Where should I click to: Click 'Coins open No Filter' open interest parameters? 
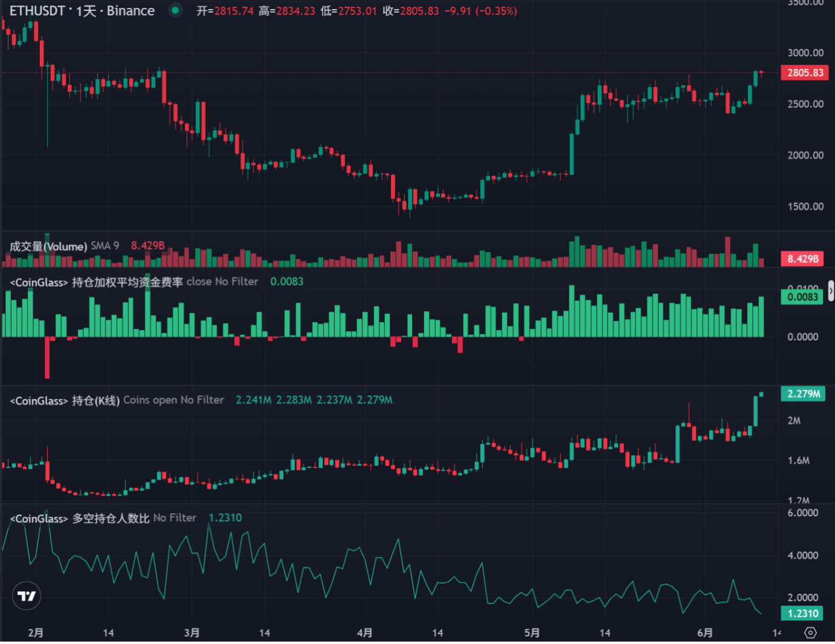pyautogui.click(x=174, y=400)
